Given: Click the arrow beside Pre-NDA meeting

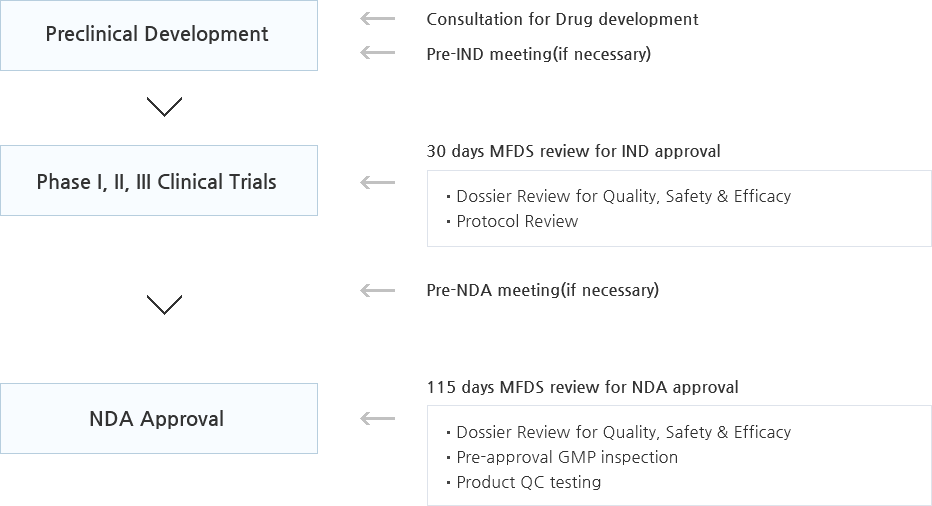Looking at the screenshot, I should 377,291.
